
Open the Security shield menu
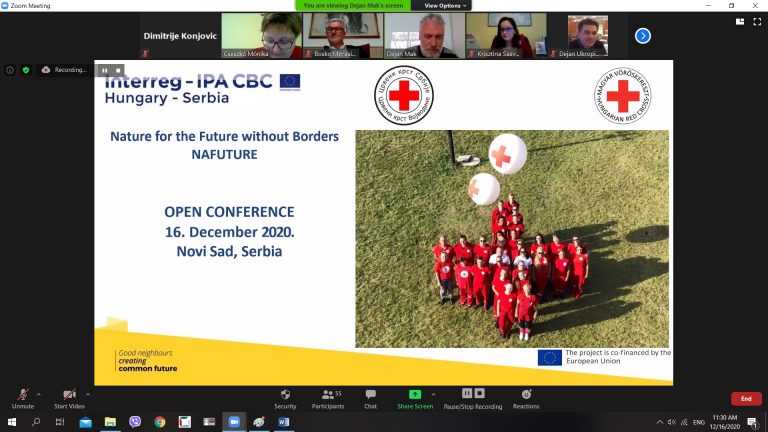[285, 396]
